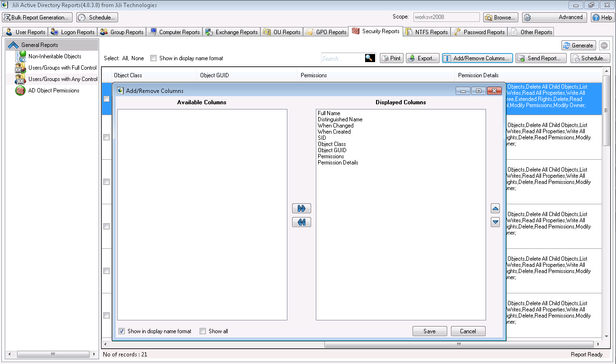Click the Send Report button
Viewport: 616px width, 364px height.
[541, 58]
